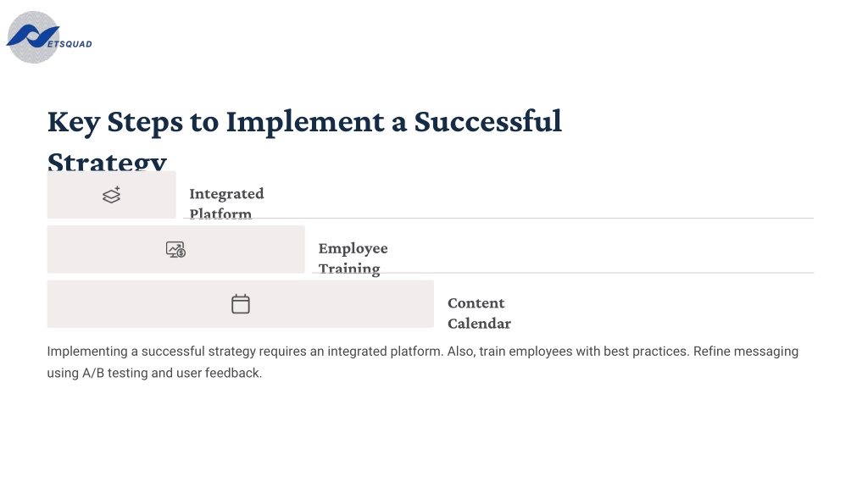Click the sentence starting "Implementing a successful strategy"
This screenshot has width=868, height=488.
coord(245,352)
